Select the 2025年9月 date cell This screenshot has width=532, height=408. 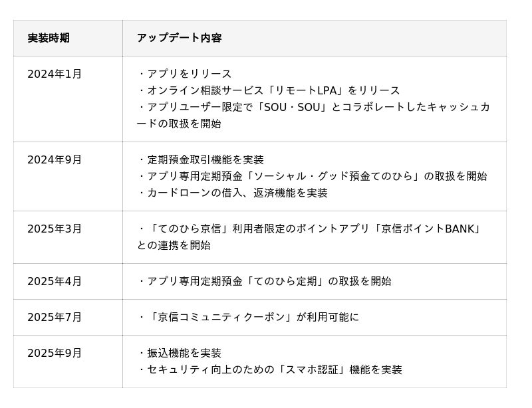(55, 353)
